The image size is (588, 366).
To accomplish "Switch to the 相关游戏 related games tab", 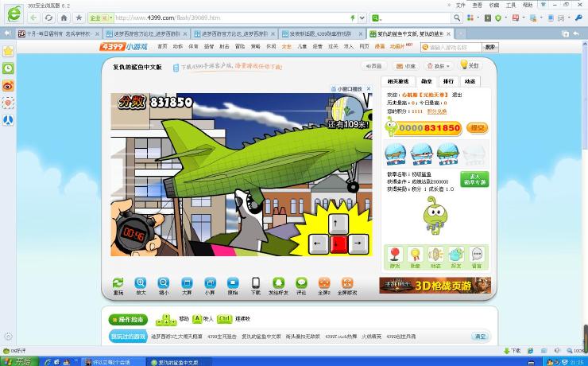I will click(398, 81).
